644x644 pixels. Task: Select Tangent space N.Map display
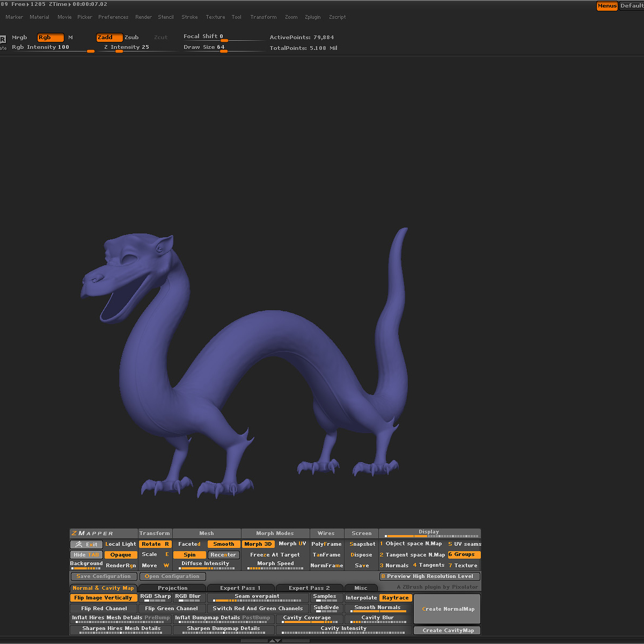click(x=412, y=555)
